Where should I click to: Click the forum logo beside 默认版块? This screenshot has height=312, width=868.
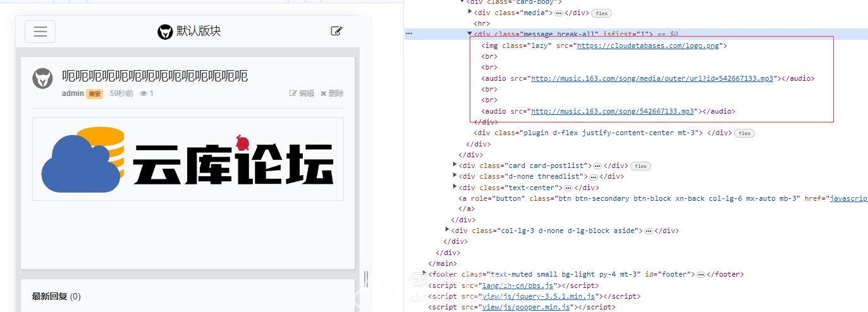[165, 32]
